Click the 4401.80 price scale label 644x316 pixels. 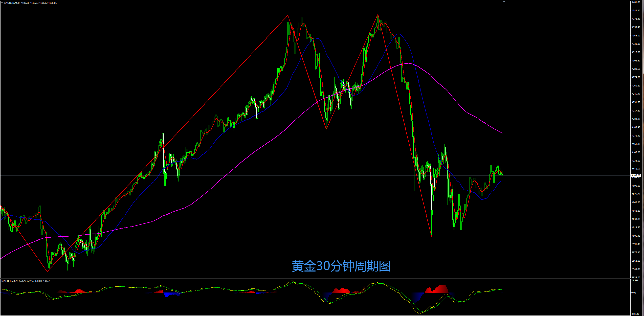click(x=636, y=2)
